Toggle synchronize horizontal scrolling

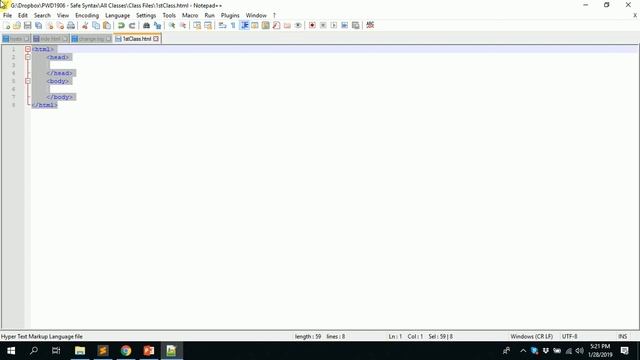208,25
